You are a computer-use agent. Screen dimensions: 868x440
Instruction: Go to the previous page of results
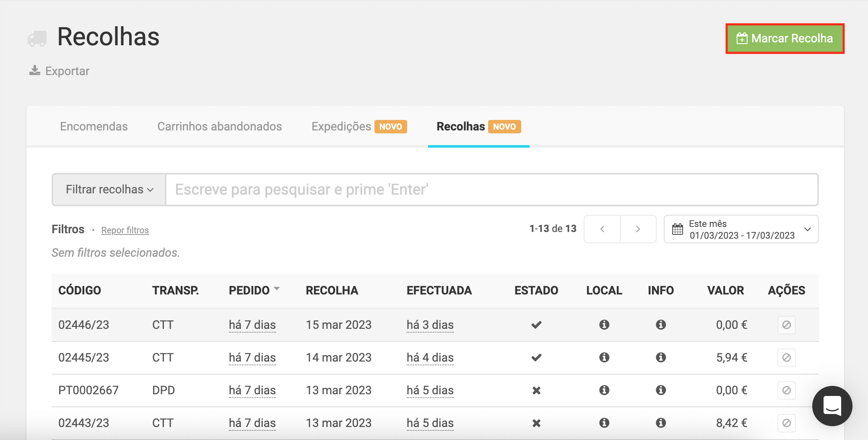point(602,229)
